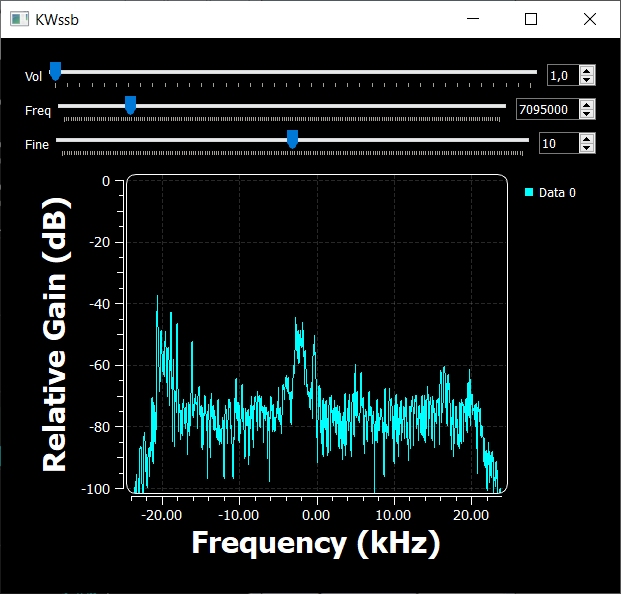
Task: Click the KWssb application icon in title bar
Action: tap(18, 19)
